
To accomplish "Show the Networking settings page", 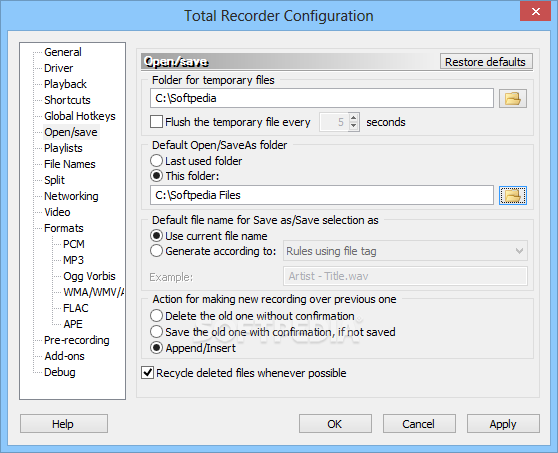I will point(71,196).
